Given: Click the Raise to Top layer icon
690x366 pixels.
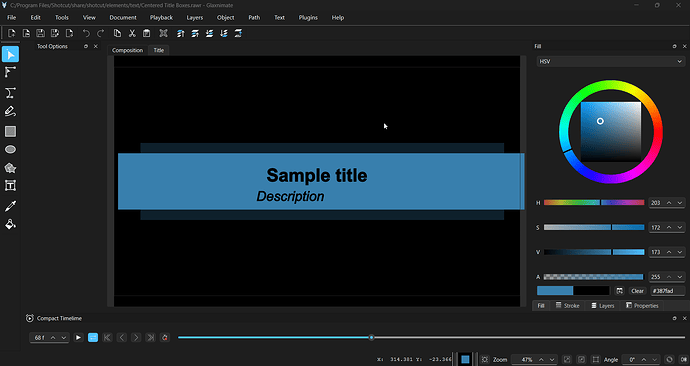Looking at the screenshot, I should coord(180,33).
